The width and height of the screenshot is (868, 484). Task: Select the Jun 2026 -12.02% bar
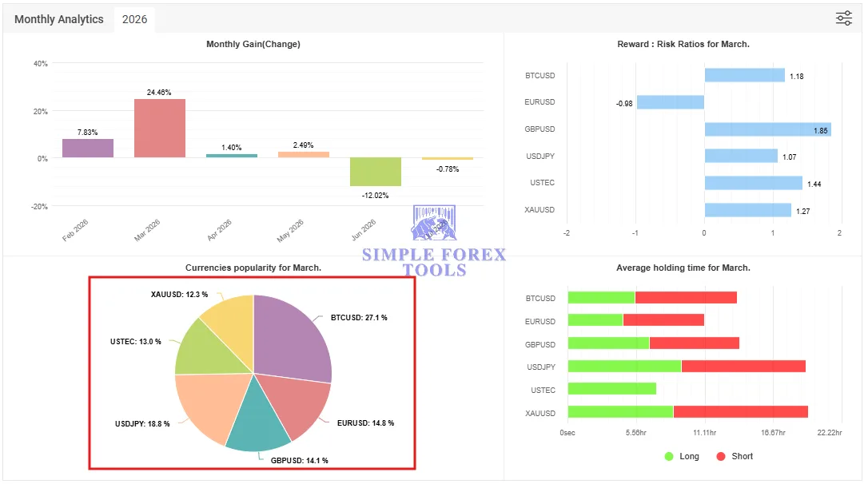(x=376, y=172)
